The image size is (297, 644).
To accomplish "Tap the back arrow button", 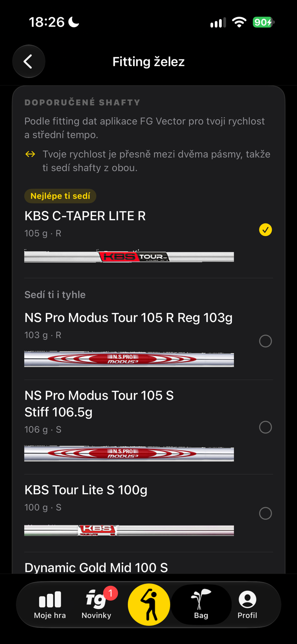I will [x=29, y=61].
